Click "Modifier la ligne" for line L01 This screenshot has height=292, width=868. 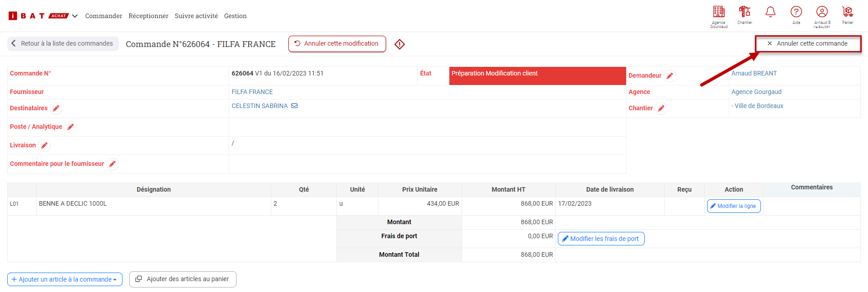733,206
